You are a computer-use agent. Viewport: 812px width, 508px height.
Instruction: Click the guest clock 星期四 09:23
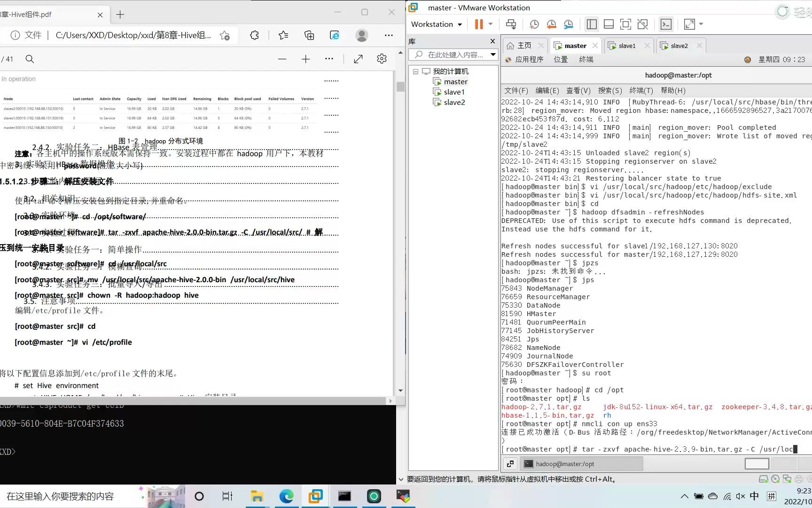(x=781, y=59)
